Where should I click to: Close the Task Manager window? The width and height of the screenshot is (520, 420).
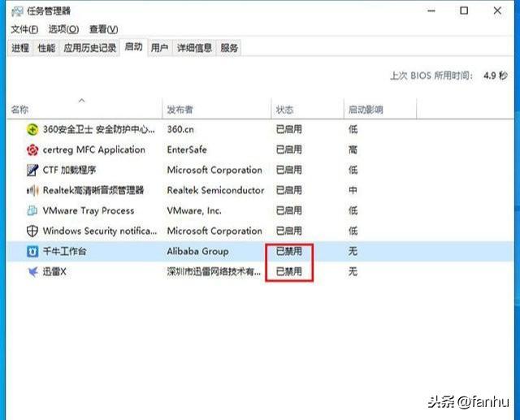click(x=497, y=11)
